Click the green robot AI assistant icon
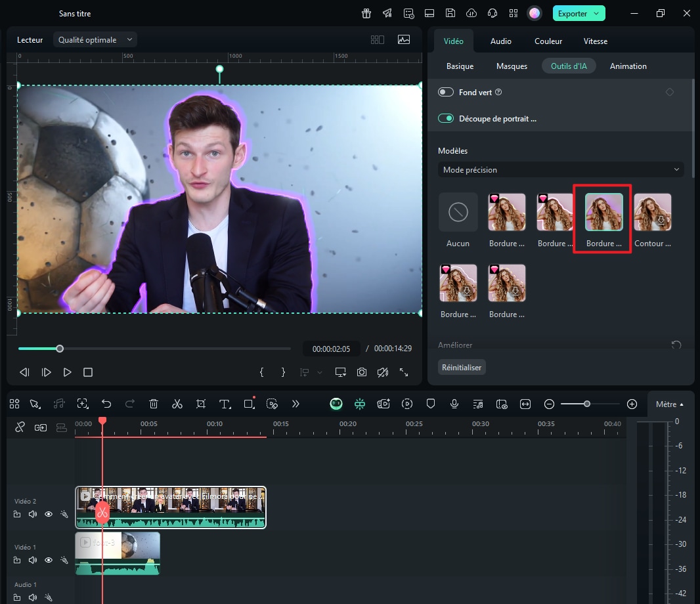This screenshot has width=700, height=604. click(x=336, y=404)
